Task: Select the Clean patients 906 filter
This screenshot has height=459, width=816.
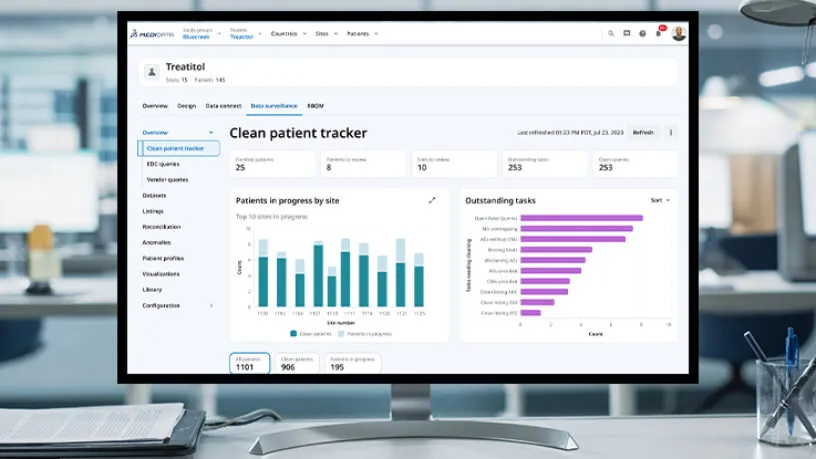Action: pos(297,363)
